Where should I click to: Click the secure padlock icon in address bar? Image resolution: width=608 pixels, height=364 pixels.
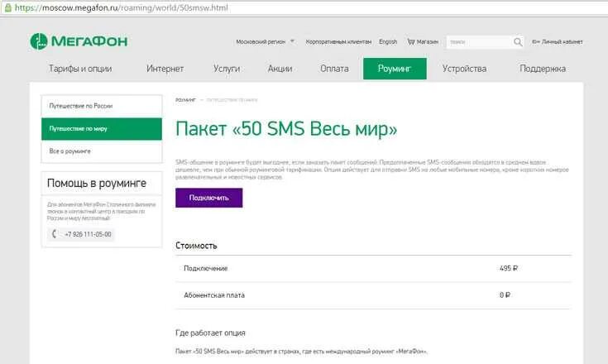[7, 7]
